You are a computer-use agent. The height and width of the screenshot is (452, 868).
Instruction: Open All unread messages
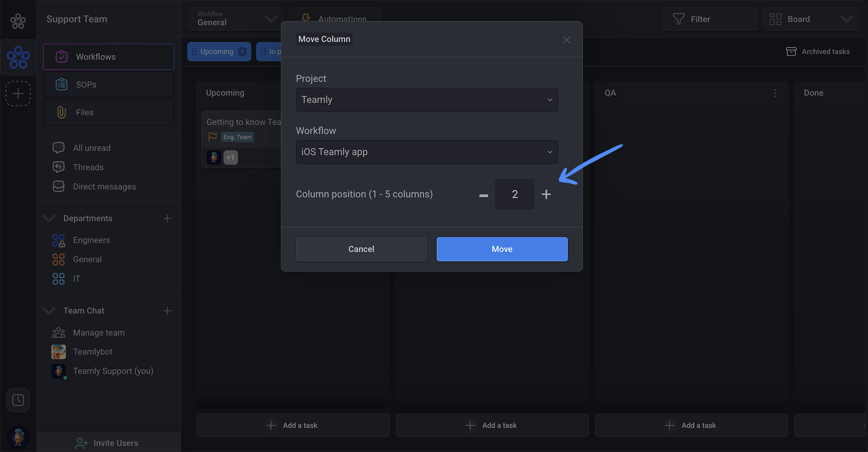pos(92,148)
